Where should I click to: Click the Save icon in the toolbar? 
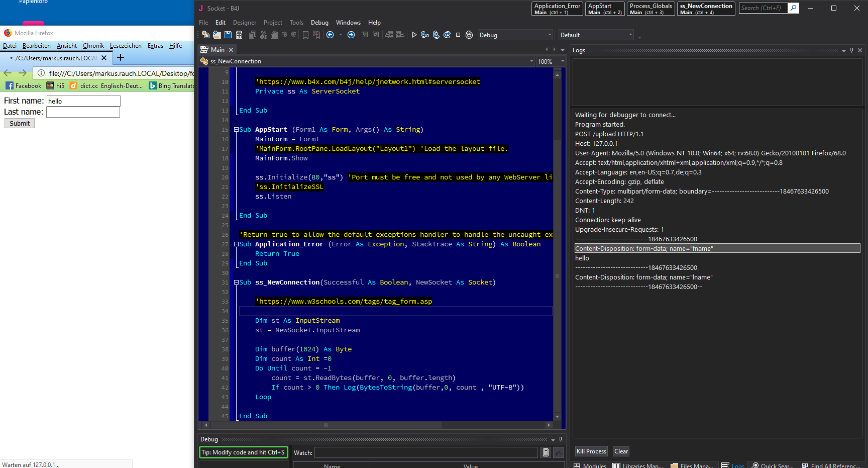pos(228,35)
